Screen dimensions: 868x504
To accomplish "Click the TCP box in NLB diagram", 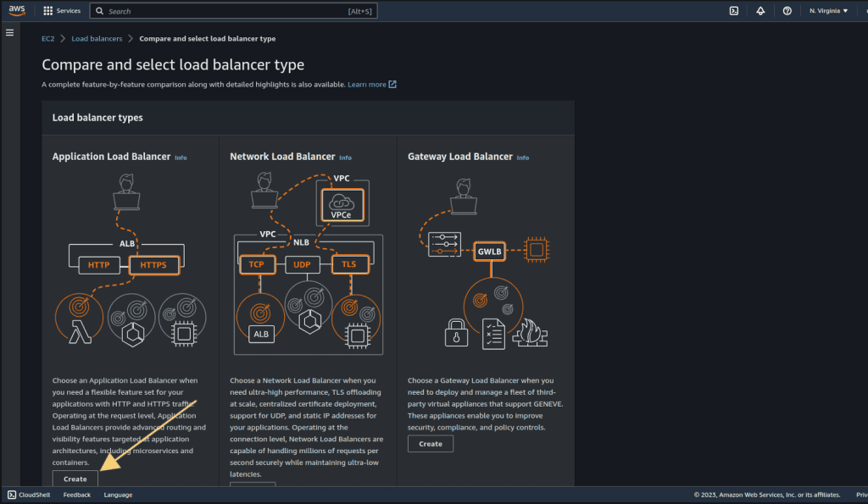I will (256, 265).
